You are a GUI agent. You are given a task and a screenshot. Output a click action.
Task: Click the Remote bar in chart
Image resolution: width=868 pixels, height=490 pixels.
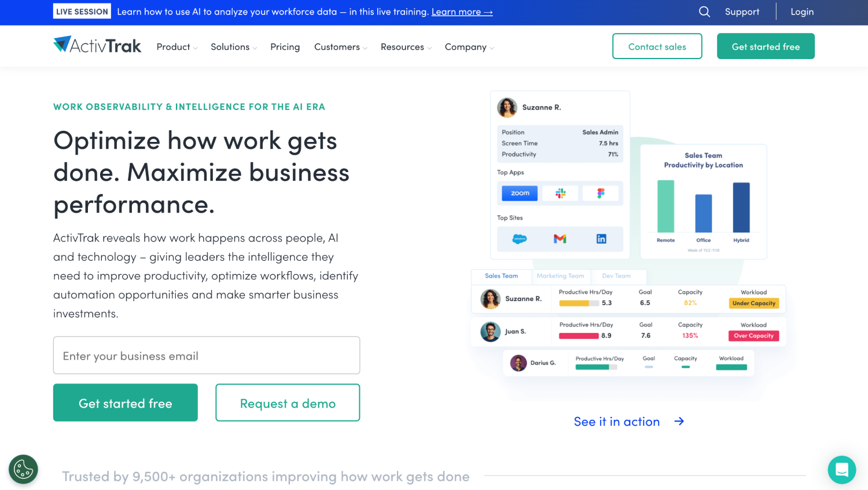point(665,206)
